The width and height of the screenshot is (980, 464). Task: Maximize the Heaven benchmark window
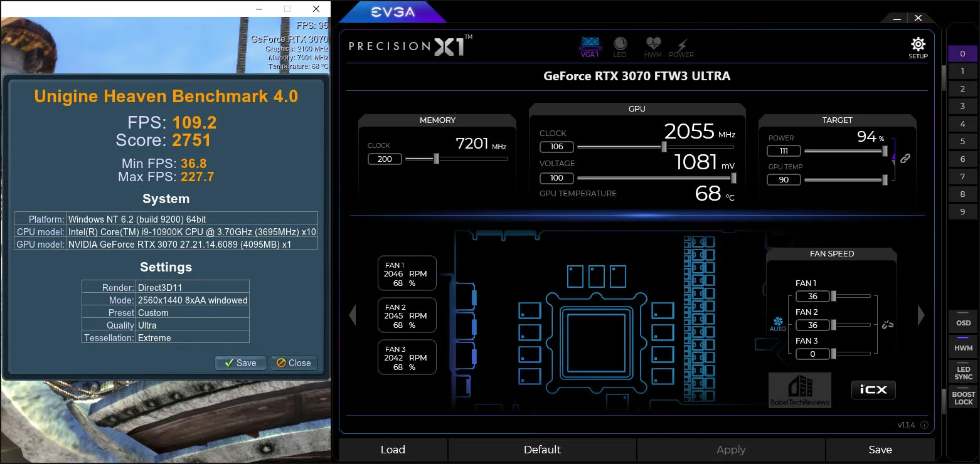tap(287, 9)
